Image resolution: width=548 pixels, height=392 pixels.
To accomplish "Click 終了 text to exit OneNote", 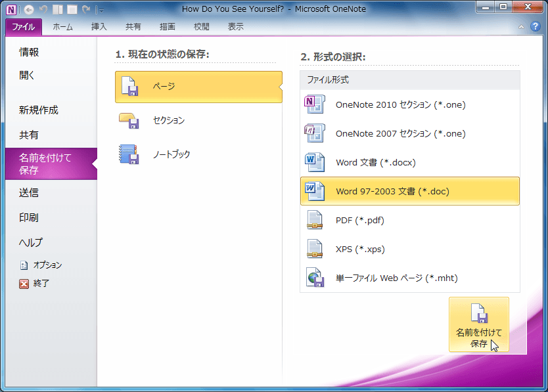I will pyautogui.click(x=41, y=284).
